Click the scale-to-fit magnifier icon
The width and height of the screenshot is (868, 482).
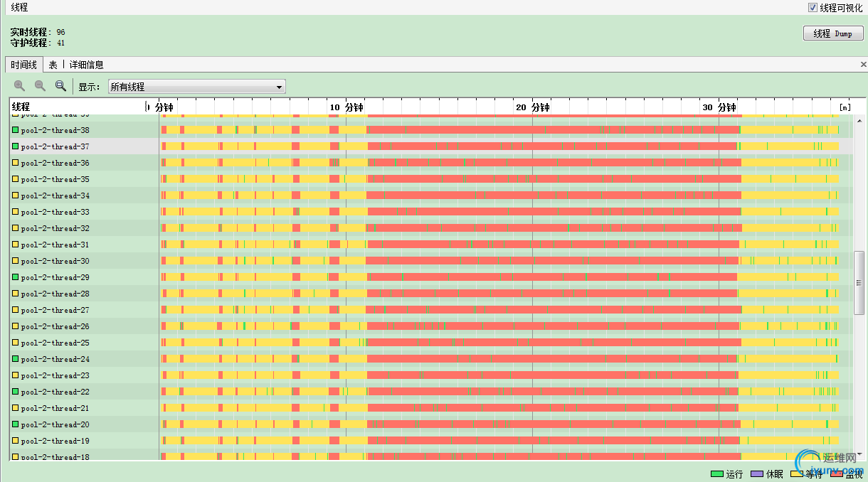[x=61, y=86]
